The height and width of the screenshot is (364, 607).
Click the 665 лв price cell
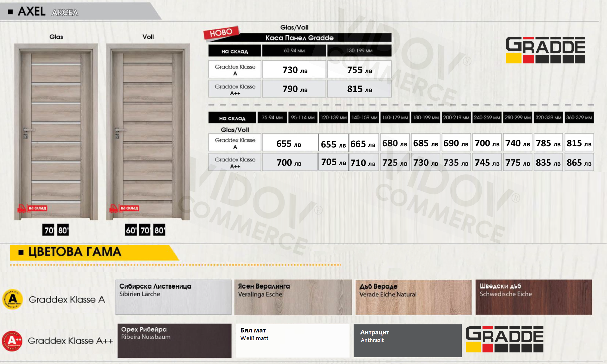coord(364,143)
